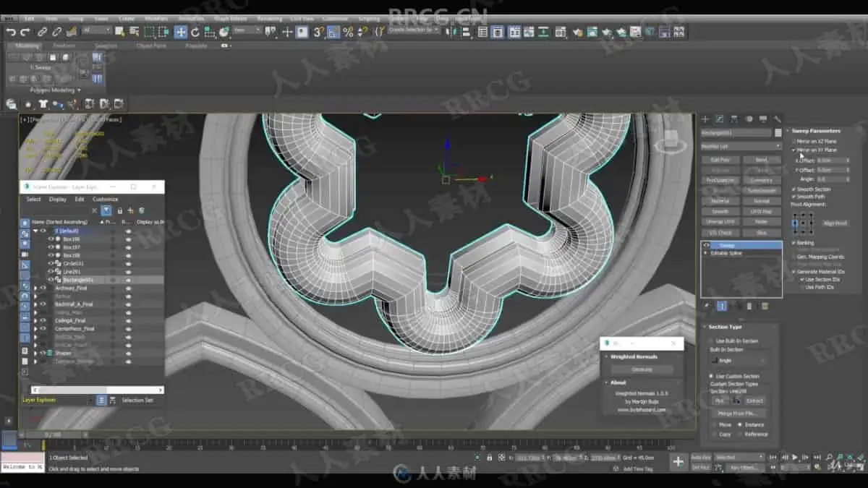
Task: Open the Hierarchy tab icon in command panel
Action: pyautogui.click(x=734, y=119)
